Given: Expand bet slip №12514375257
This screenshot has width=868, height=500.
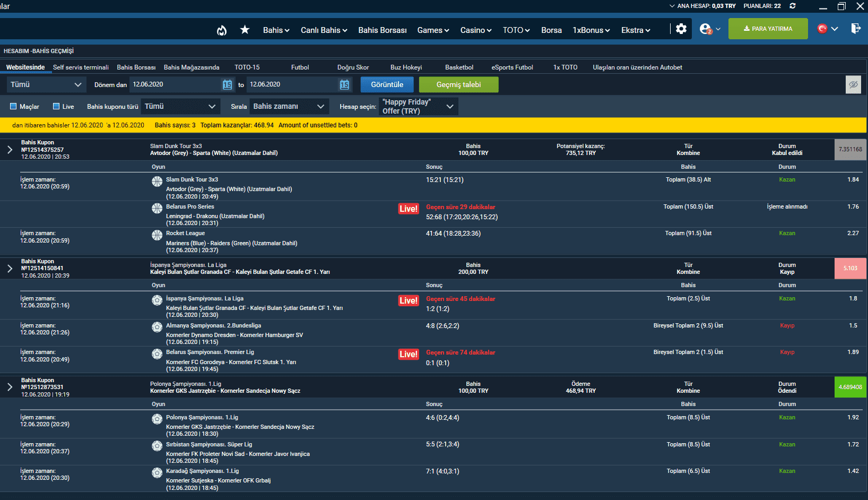Looking at the screenshot, I should [10, 150].
